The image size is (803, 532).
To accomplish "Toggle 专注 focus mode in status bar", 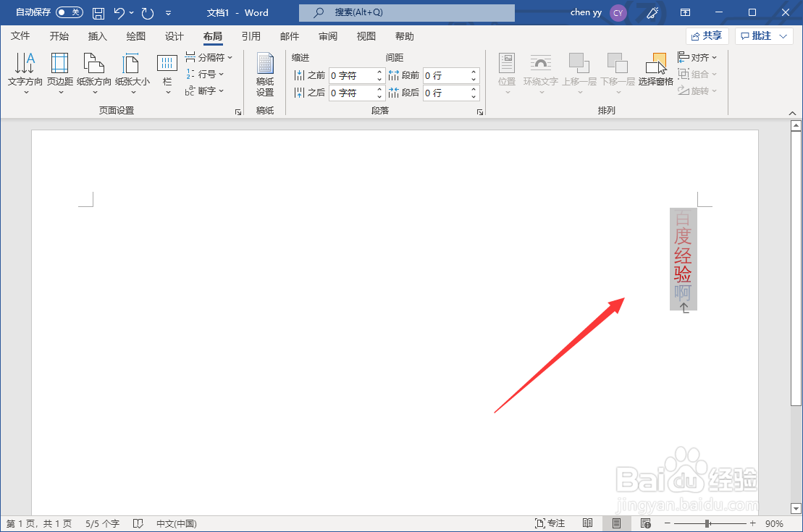I will (x=550, y=523).
